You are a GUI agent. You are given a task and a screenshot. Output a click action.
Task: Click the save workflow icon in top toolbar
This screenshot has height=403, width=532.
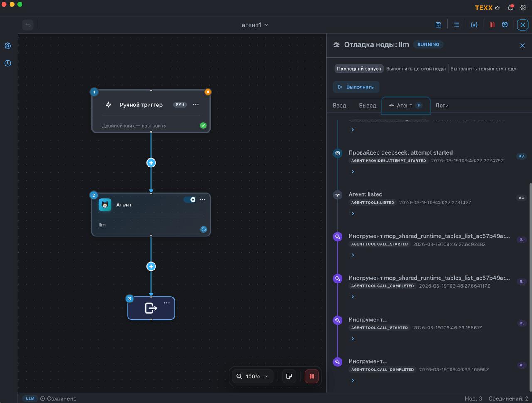click(438, 25)
